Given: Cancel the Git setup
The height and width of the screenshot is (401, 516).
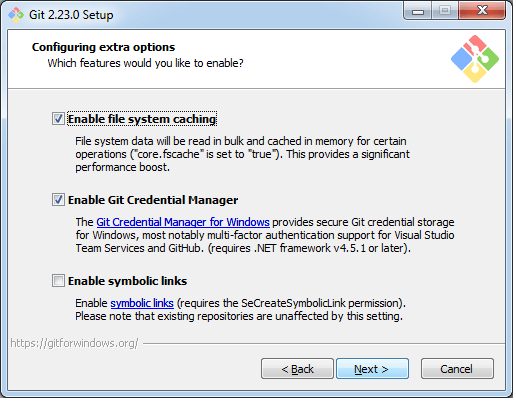Looking at the screenshot, I should (457, 369).
